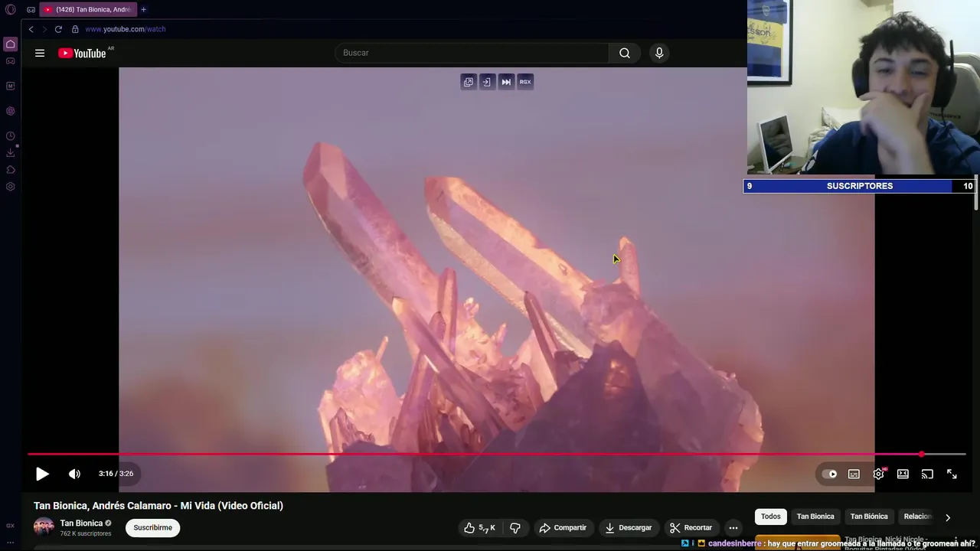Click the Buscar search field
Screen dimensions: 980x551
pos(472,53)
